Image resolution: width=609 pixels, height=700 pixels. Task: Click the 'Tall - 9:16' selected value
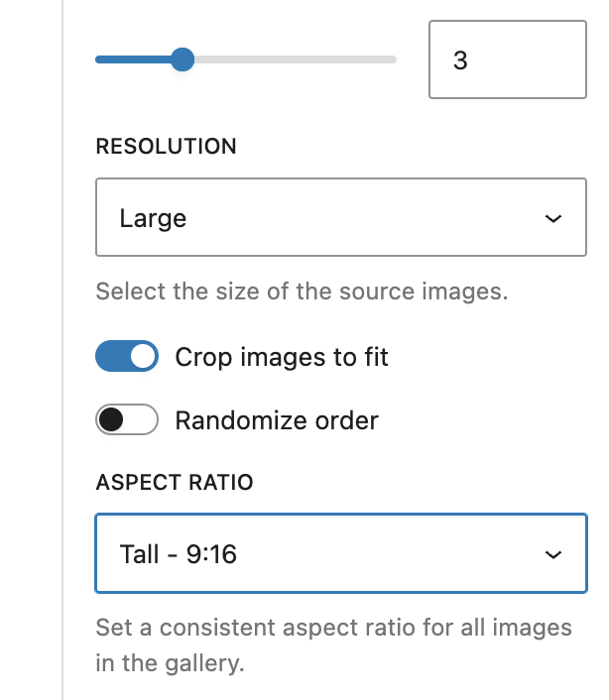179,553
